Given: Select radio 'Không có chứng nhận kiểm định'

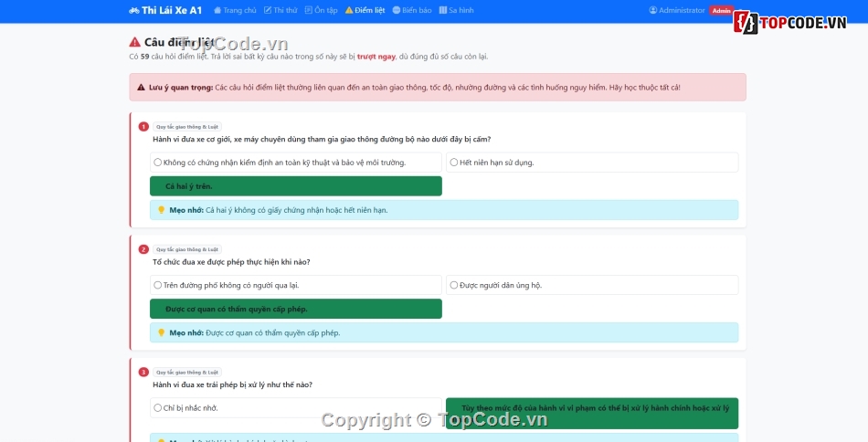Looking at the screenshot, I should click(x=158, y=163).
